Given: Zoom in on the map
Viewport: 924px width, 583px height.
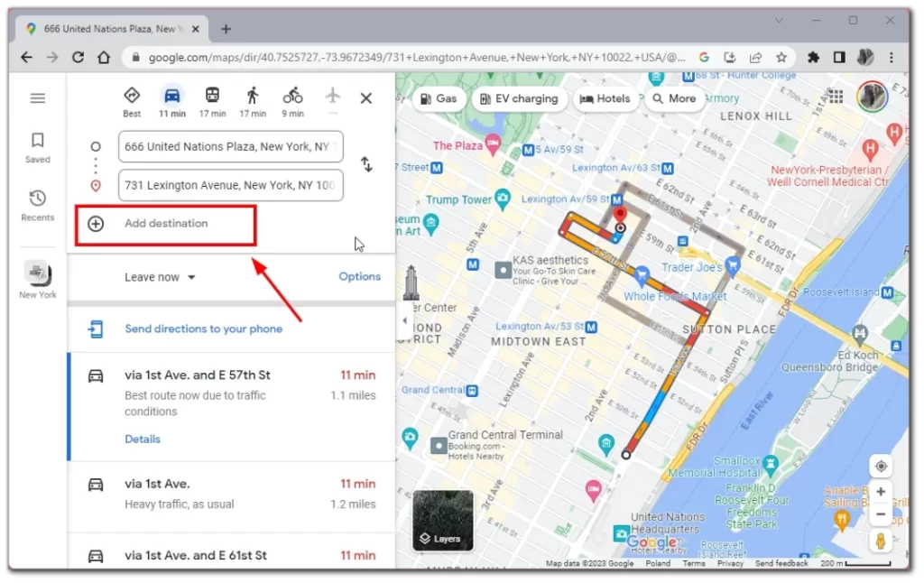Looking at the screenshot, I should (x=881, y=492).
